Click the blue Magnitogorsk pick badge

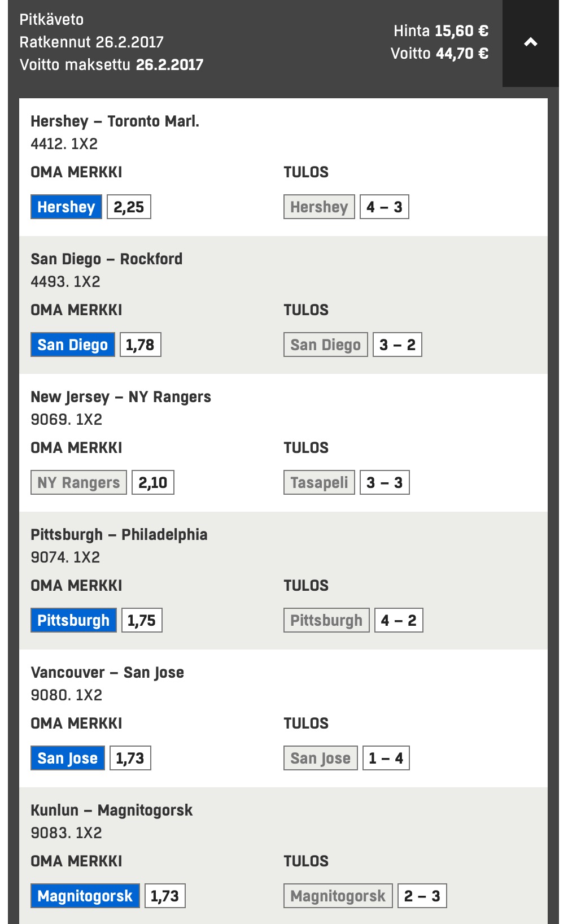point(85,896)
